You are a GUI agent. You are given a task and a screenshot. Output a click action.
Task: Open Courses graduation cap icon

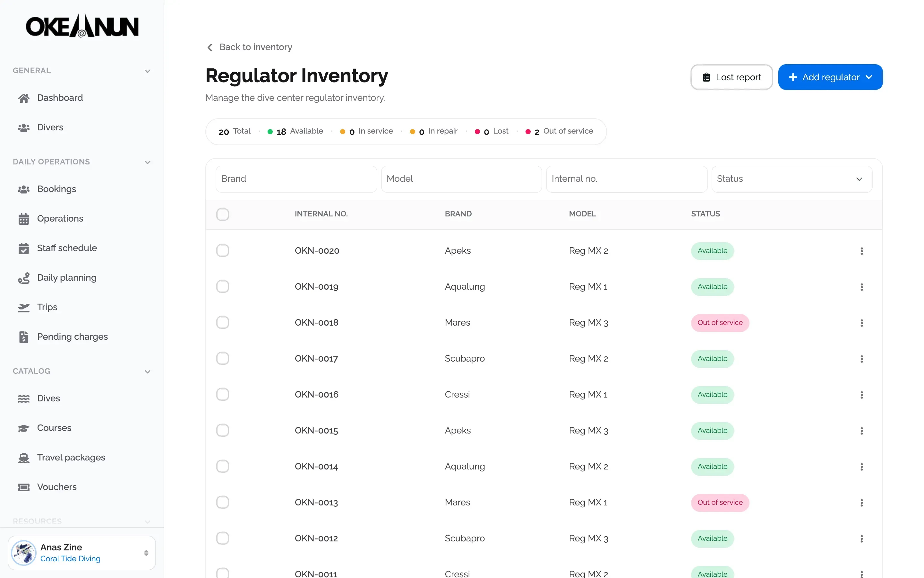[24, 428]
